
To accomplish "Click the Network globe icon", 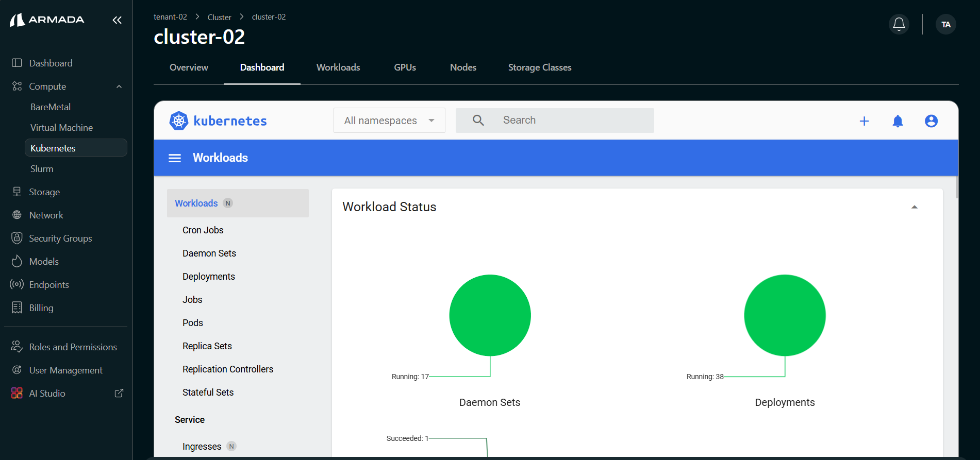I will click(x=17, y=215).
